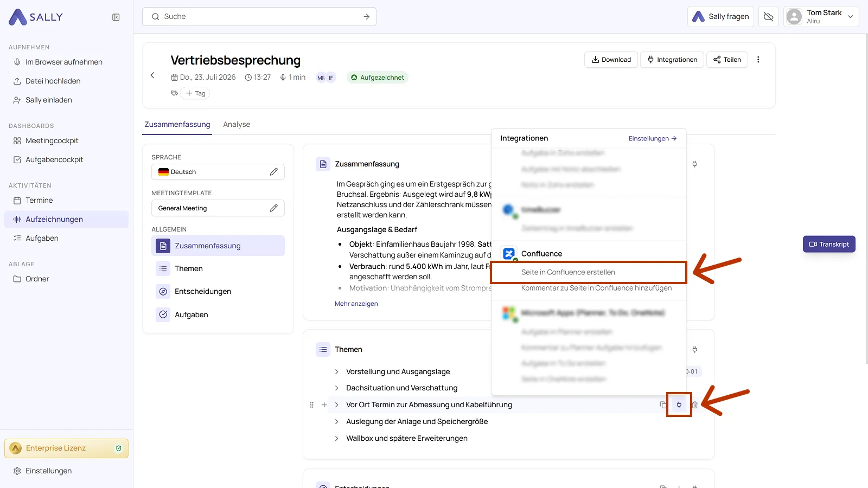Focus the Suche search field
Viewport: 868px width, 488px height.
coord(259,17)
